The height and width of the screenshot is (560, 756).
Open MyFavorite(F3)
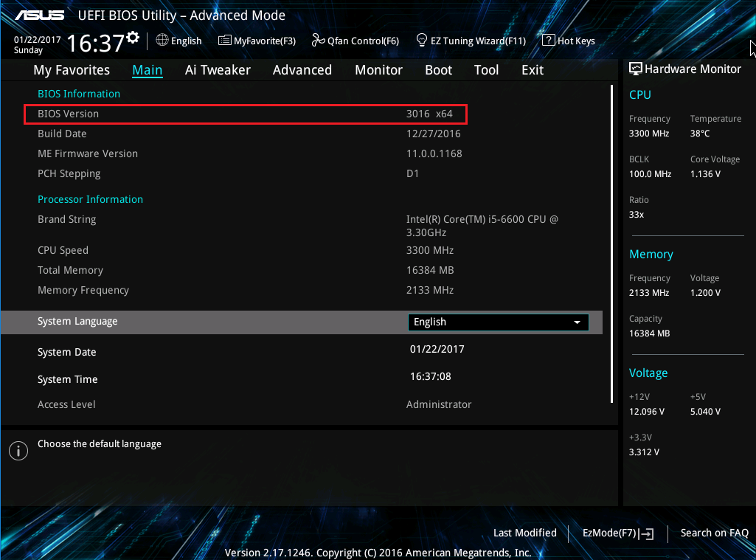(x=257, y=41)
